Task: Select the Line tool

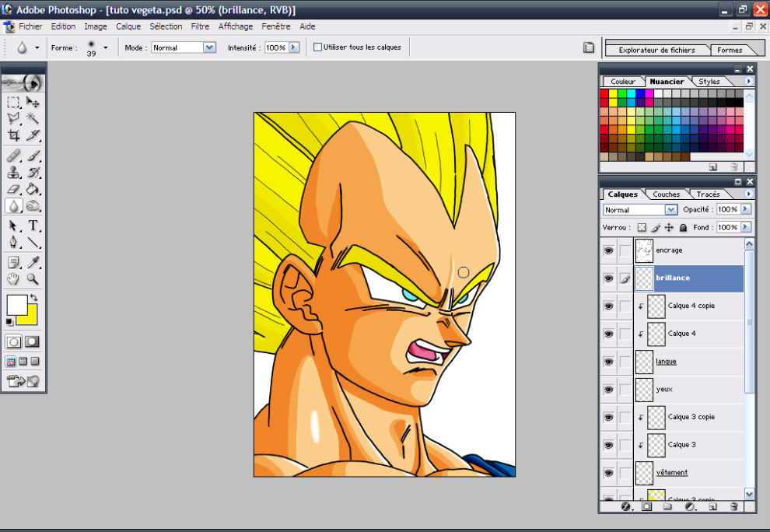Action: tap(33, 242)
